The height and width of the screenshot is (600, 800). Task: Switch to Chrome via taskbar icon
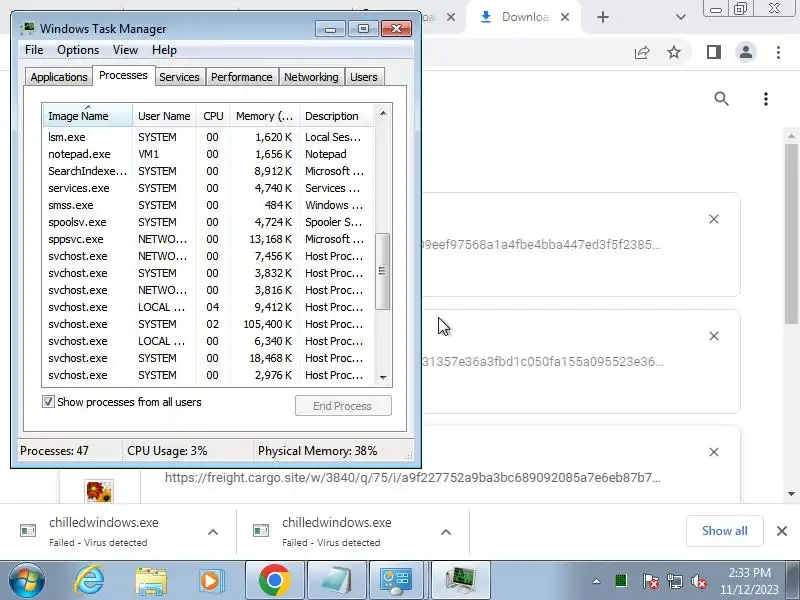click(x=274, y=581)
